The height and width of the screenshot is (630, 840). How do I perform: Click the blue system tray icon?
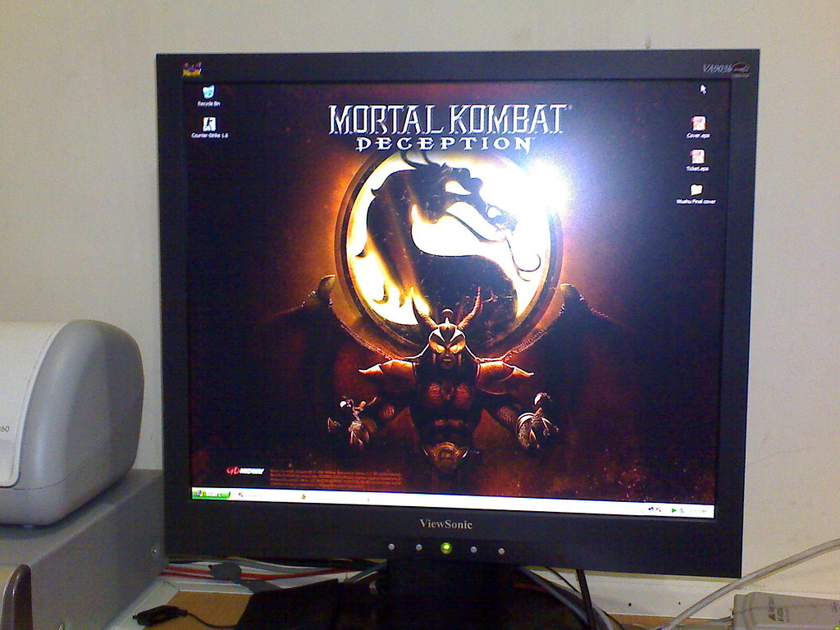[x=651, y=509]
